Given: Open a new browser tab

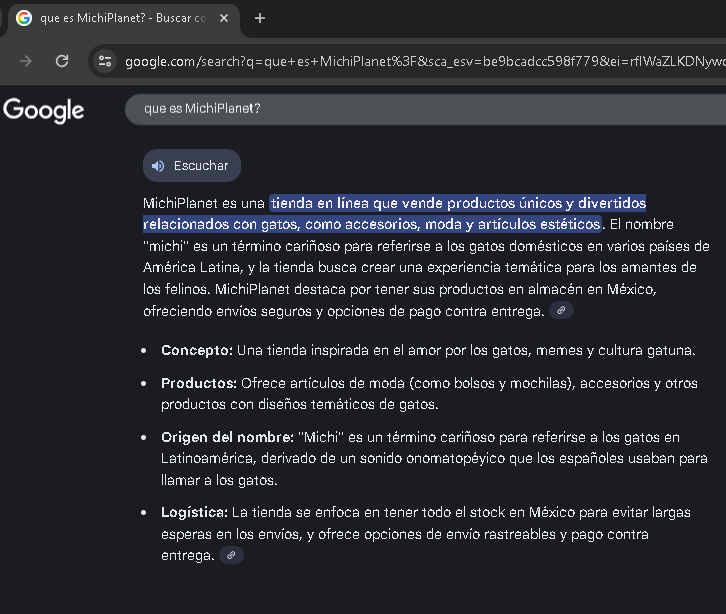Looking at the screenshot, I should tap(260, 18).
